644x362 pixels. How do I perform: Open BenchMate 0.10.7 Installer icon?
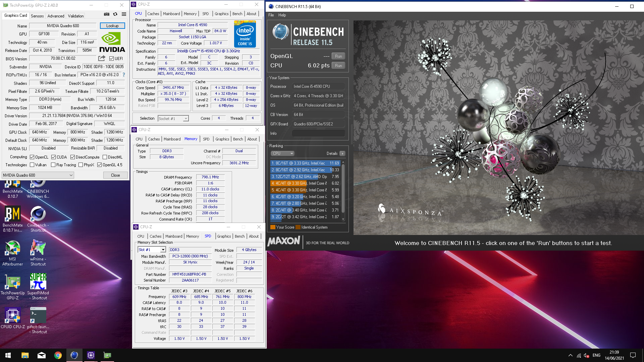pyautogui.click(x=13, y=219)
